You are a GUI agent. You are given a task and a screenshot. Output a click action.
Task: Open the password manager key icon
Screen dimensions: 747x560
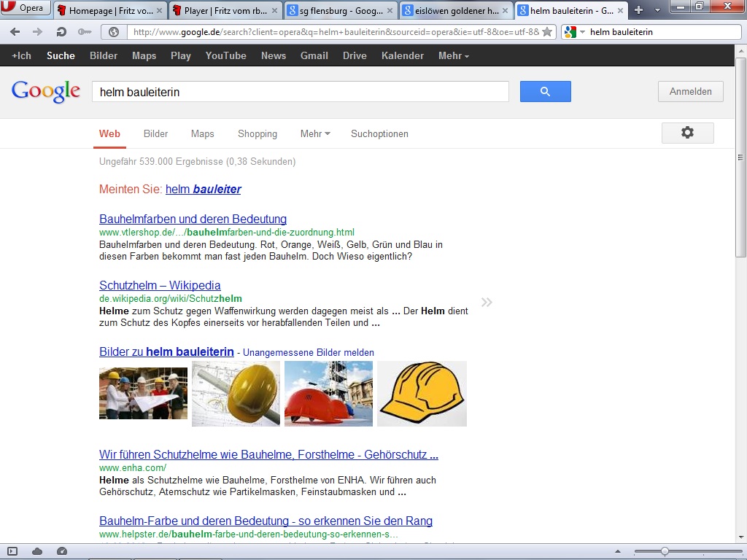click(85, 32)
